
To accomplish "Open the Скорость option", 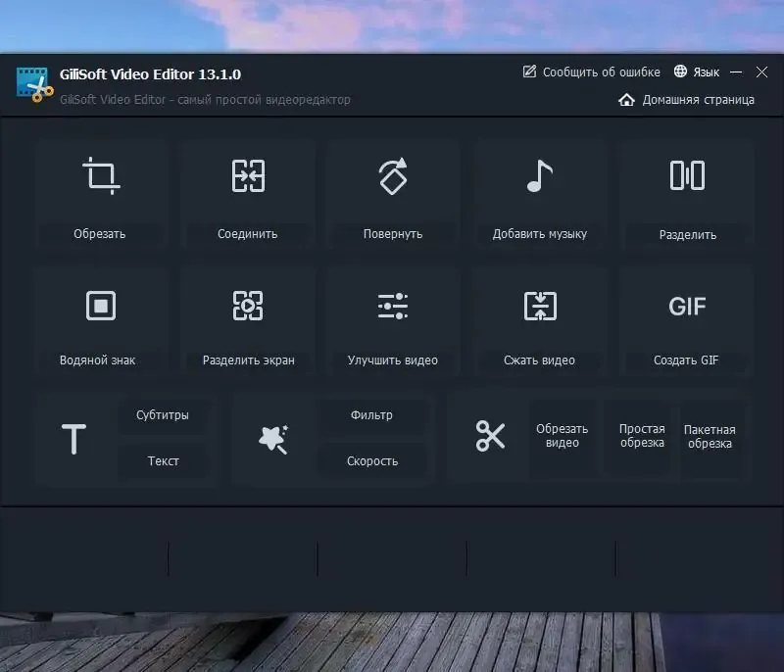I will tap(372, 460).
